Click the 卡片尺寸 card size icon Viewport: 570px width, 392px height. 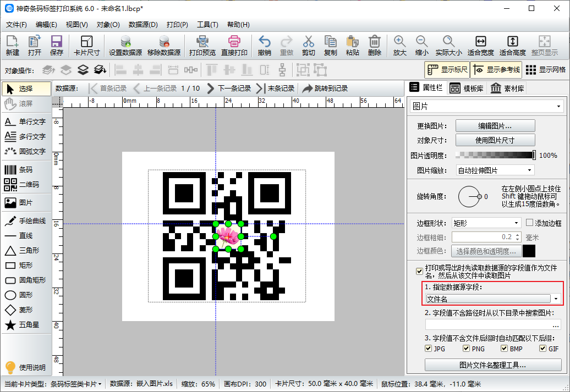click(x=86, y=46)
